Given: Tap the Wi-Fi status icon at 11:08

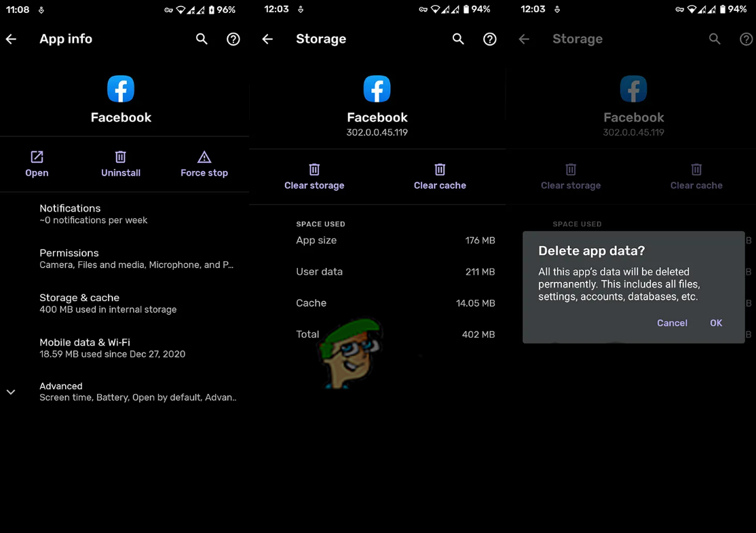Looking at the screenshot, I should 181,9.
